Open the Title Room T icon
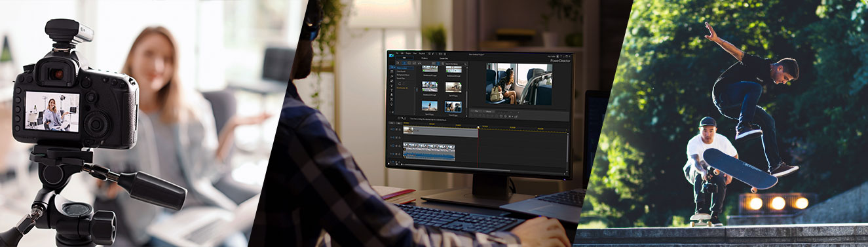This screenshot has height=247, width=868. tap(392, 90)
